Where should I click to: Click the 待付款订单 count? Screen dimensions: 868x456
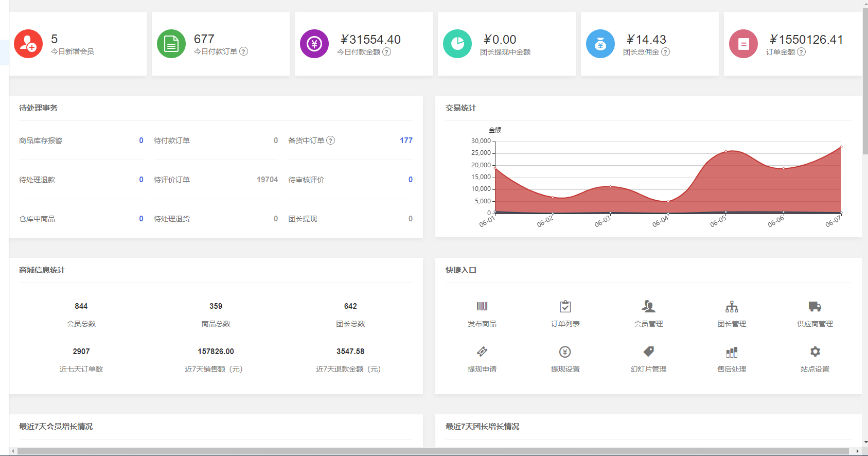276,141
